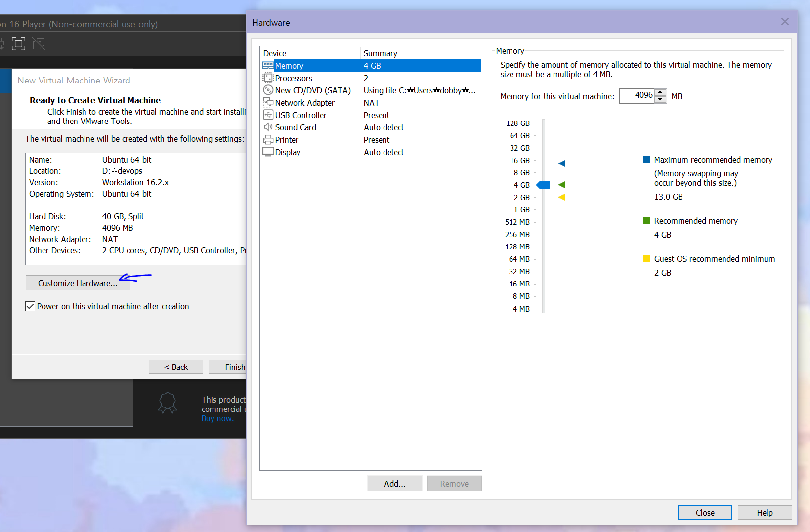810x532 pixels.
Task: Click Finish in the New Virtual Machine Wizard
Action: point(228,367)
